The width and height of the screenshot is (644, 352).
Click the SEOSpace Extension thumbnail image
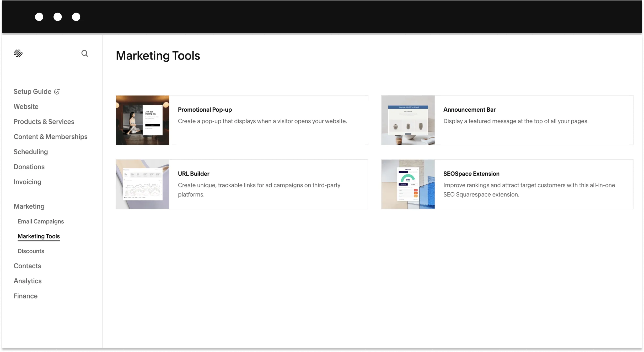point(408,184)
